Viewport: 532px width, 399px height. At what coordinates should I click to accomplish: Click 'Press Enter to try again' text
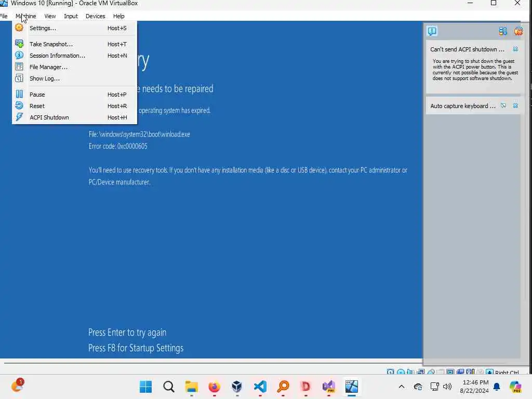[x=127, y=332]
